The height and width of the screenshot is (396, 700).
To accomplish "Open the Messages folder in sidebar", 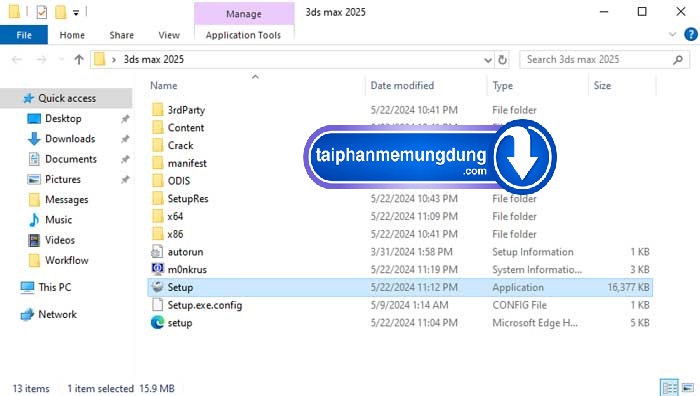I will 66,200.
